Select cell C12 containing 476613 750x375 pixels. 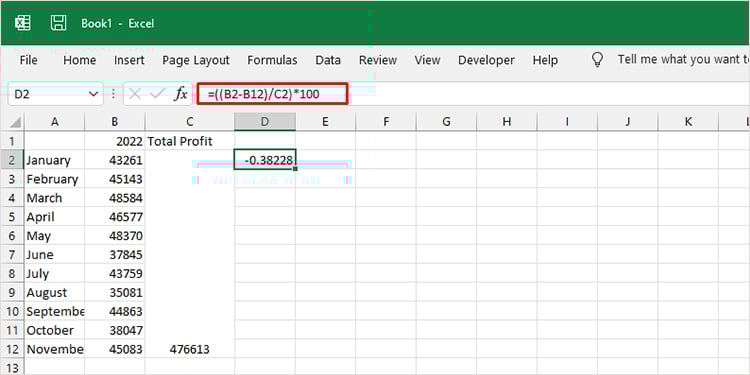190,350
